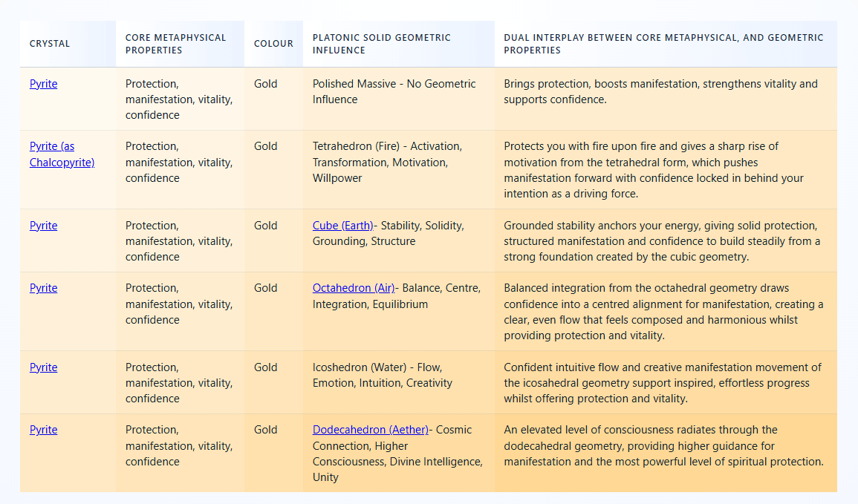
Task: Click the Icosahedron (Water) cell text
Action: tap(382, 375)
